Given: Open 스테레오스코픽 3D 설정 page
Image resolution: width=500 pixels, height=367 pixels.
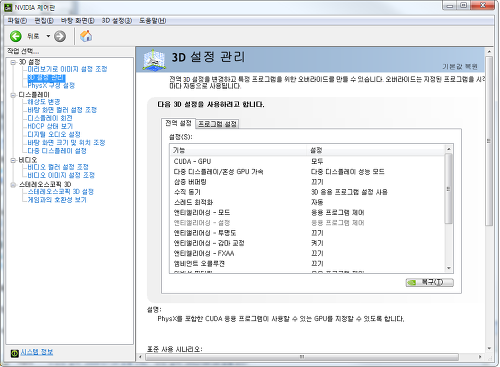Looking at the screenshot, I should 61,192.
